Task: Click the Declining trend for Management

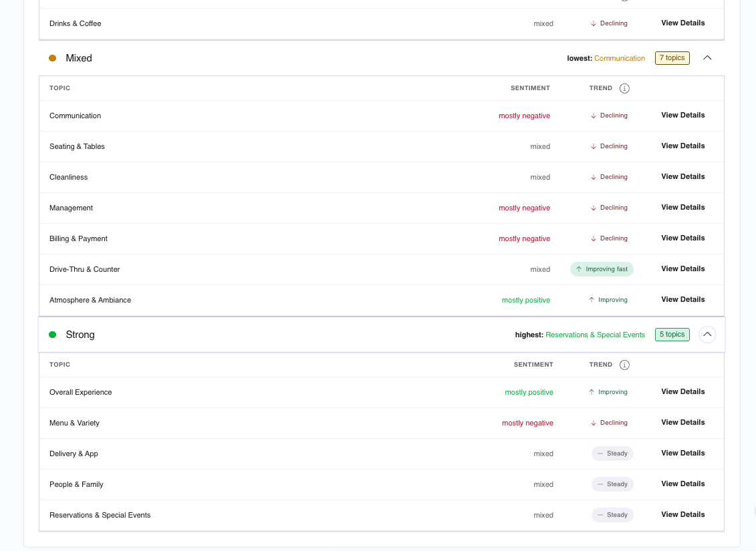Action: tap(609, 208)
